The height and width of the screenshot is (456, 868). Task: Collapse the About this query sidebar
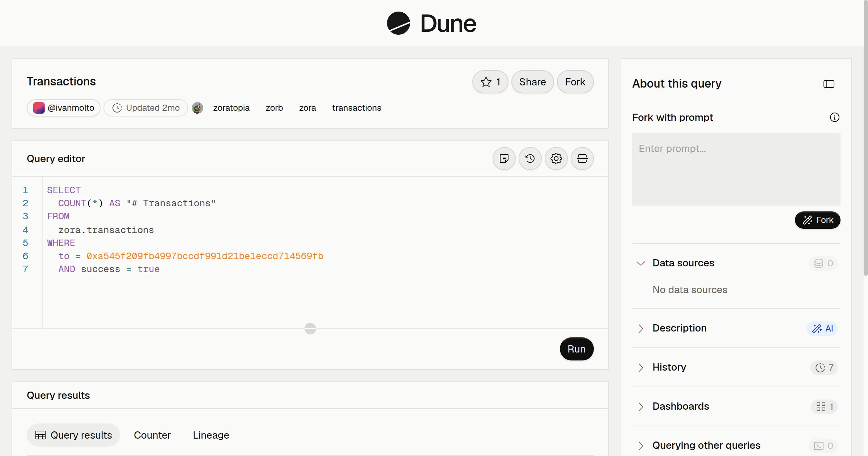click(x=829, y=84)
